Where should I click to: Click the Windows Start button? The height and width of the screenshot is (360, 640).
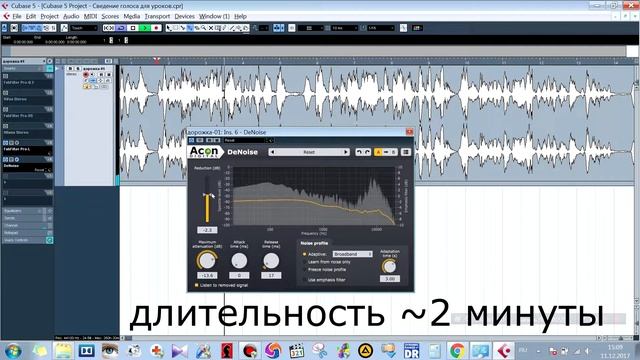(x=13, y=351)
